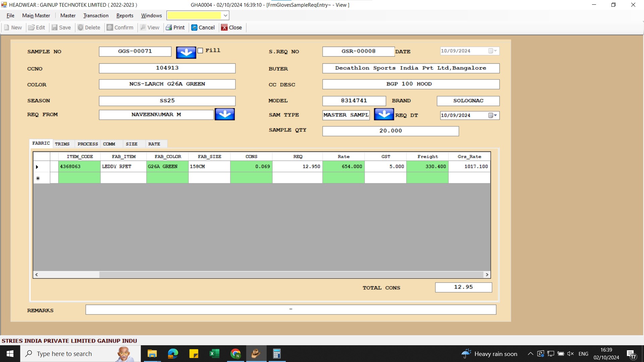Click the Cancel toolbar icon
Image resolution: width=644 pixels, height=362 pixels.
point(194,27)
